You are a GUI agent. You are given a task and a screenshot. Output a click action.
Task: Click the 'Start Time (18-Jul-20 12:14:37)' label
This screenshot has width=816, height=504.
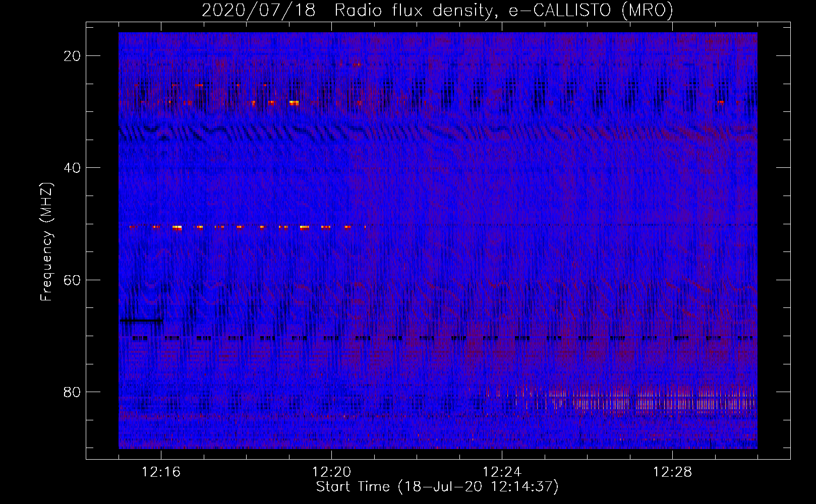click(x=437, y=486)
